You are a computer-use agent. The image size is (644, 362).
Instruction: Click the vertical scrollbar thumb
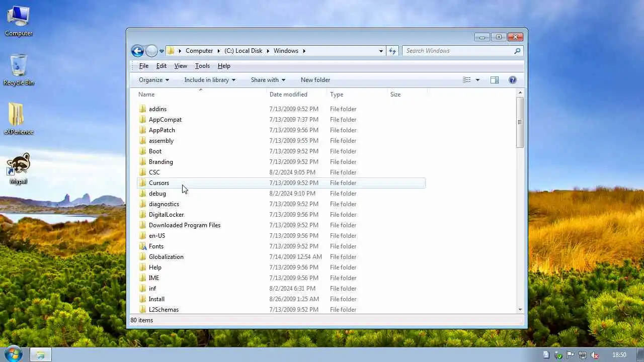[520, 122]
